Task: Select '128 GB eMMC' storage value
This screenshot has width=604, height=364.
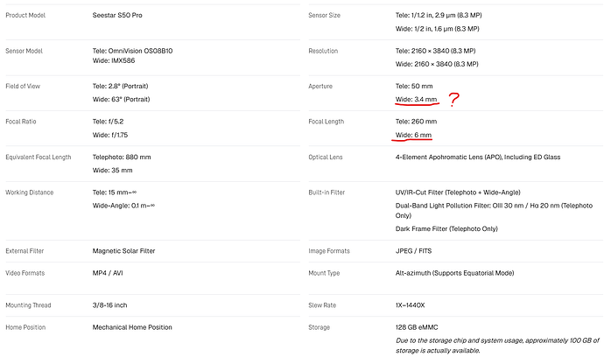Action: pyautogui.click(x=417, y=327)
